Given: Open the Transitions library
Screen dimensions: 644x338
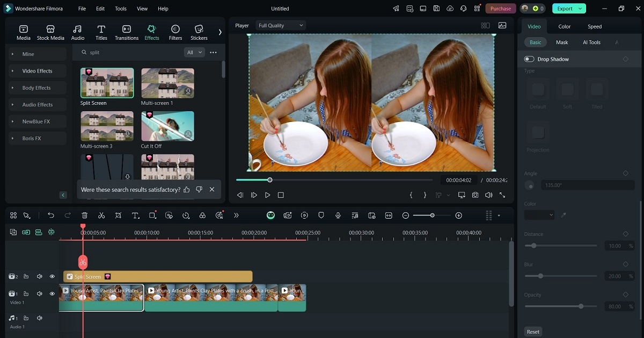Looking at the screenshot, I should click(127, 32).
